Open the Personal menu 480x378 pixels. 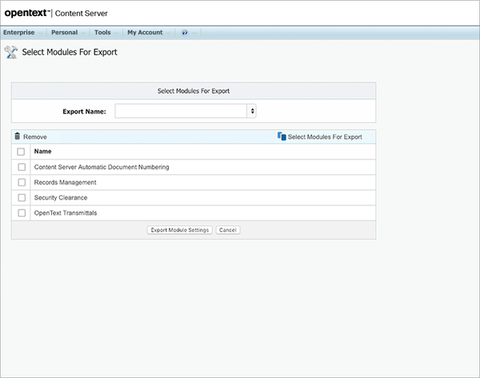click(x=64, y=32)
